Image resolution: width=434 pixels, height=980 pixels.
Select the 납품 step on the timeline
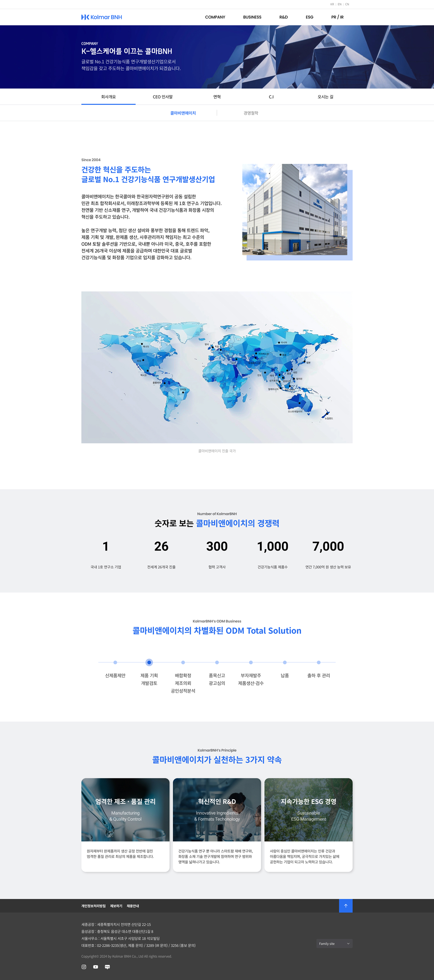pos(285,662)
